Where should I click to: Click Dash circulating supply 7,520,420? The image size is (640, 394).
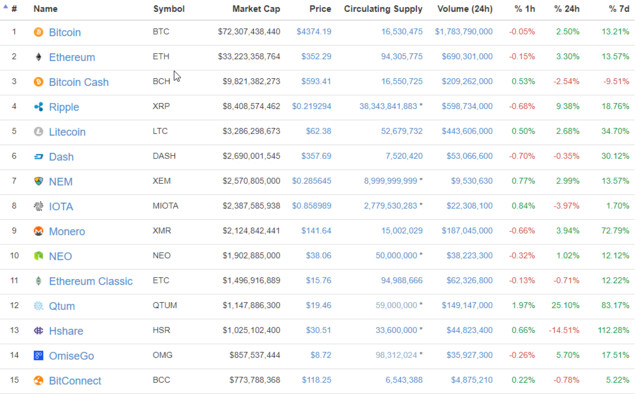[404, 156]
